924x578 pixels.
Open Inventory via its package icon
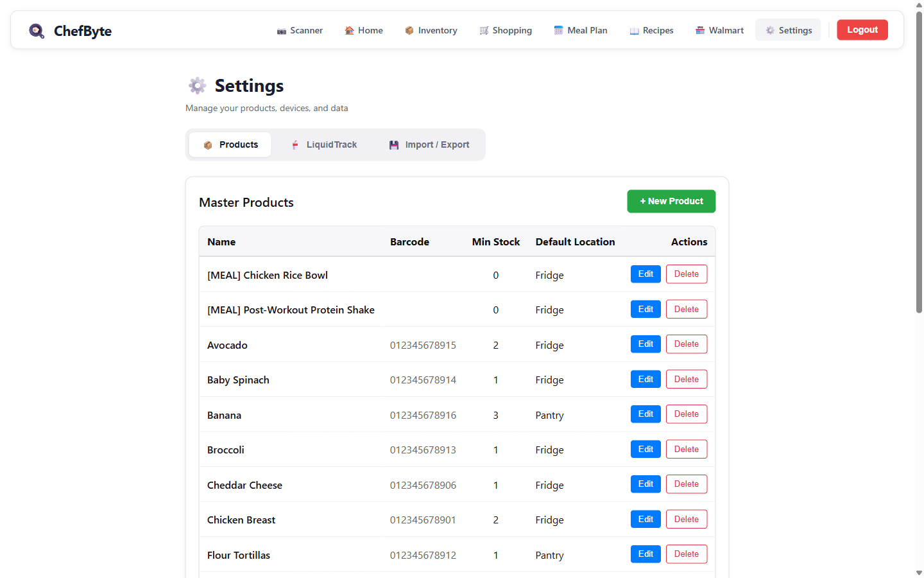tap(409, 30)
